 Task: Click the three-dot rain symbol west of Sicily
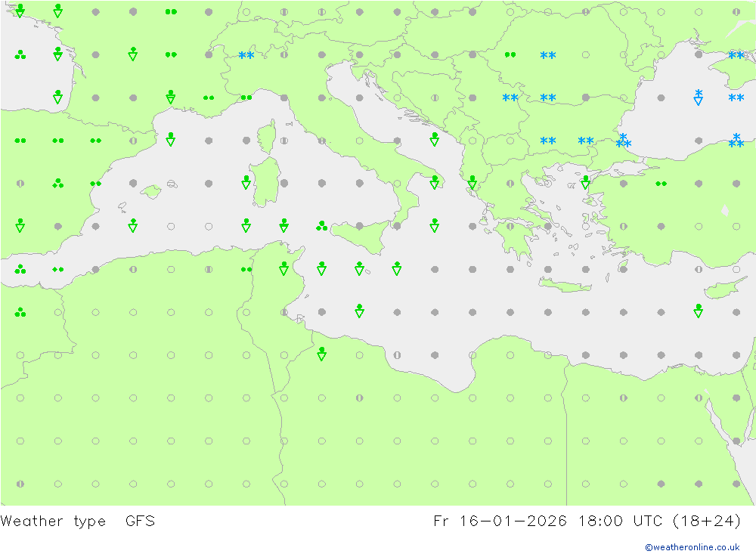tap(321, 226)
